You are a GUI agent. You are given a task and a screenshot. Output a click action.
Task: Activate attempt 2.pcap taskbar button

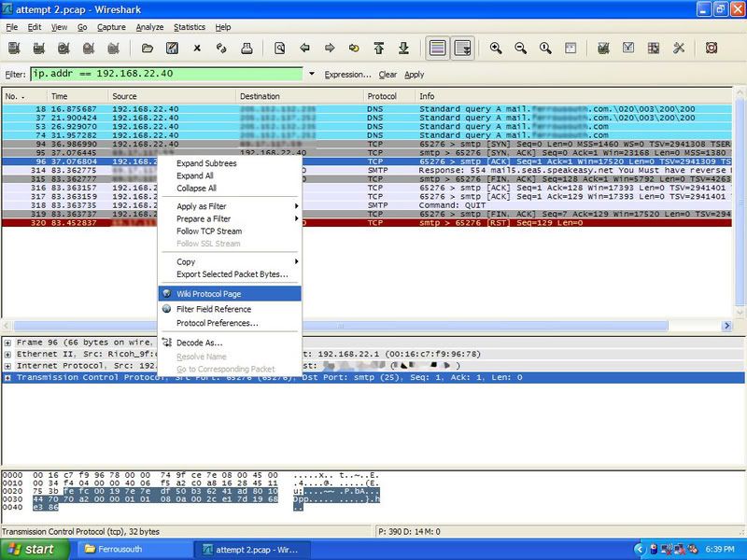point(252,550)
